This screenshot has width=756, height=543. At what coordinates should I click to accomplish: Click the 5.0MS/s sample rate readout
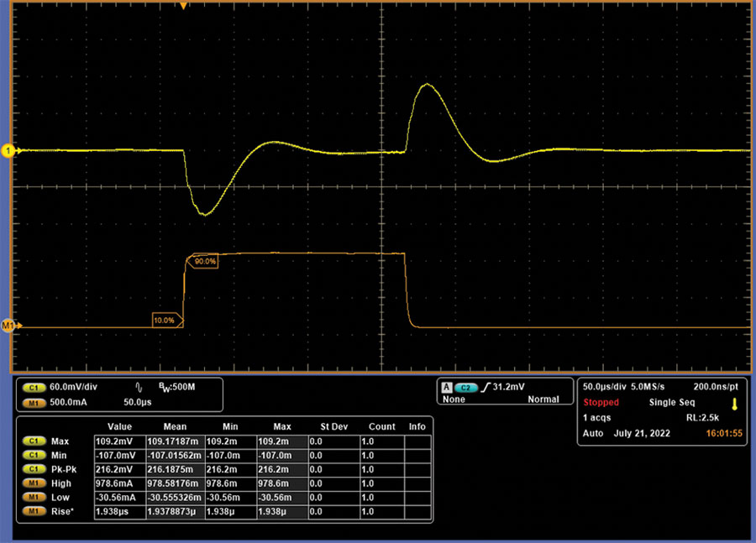(x=648, y=387)
